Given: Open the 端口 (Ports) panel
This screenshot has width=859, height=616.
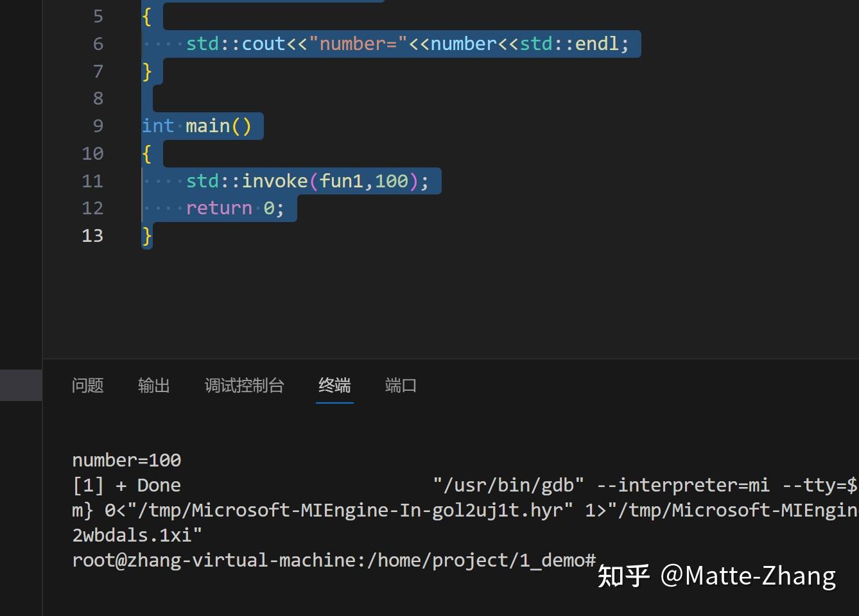Looking at the screenshot, I should coord(400,385).
